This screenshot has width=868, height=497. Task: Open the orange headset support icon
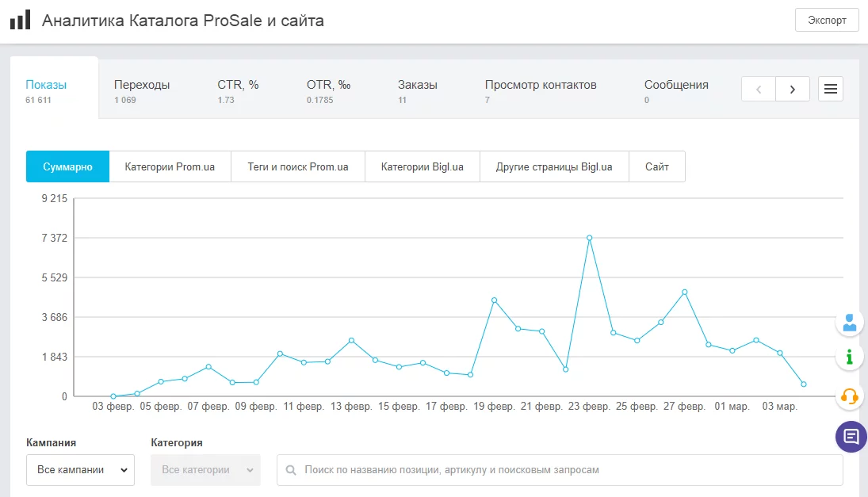pyautogui.click(x=850, y=396)
